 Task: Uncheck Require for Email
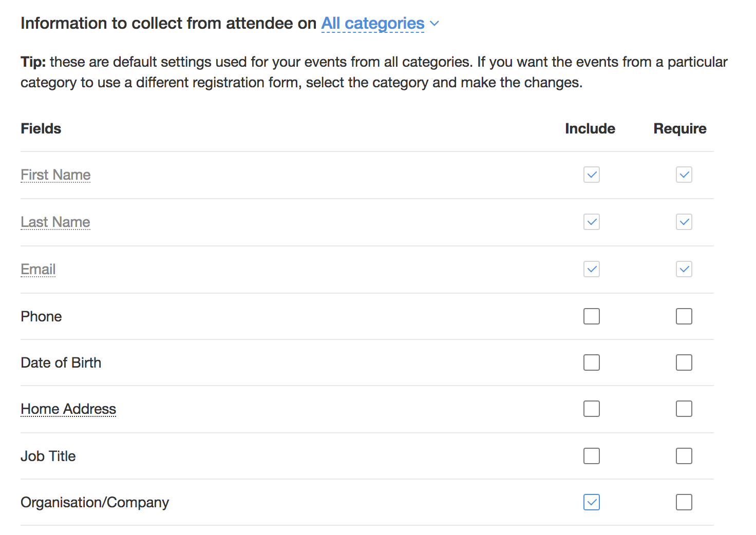point(684,269)
